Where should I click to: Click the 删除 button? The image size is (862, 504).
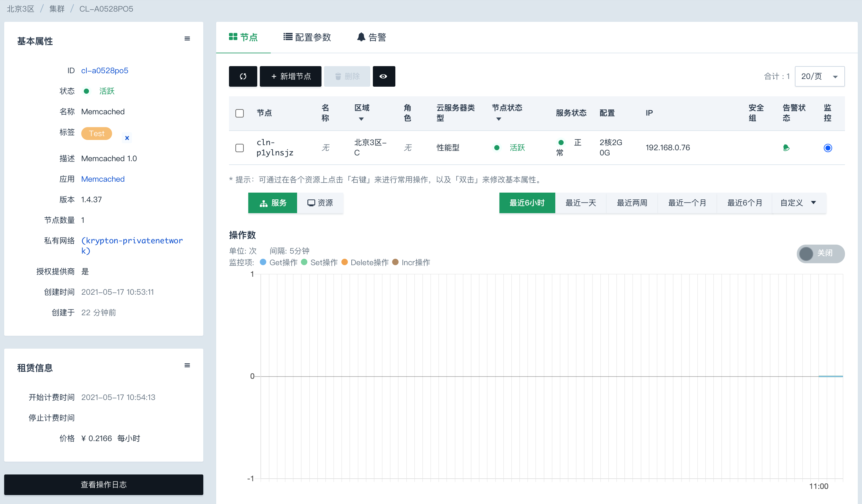coord(347,76)
